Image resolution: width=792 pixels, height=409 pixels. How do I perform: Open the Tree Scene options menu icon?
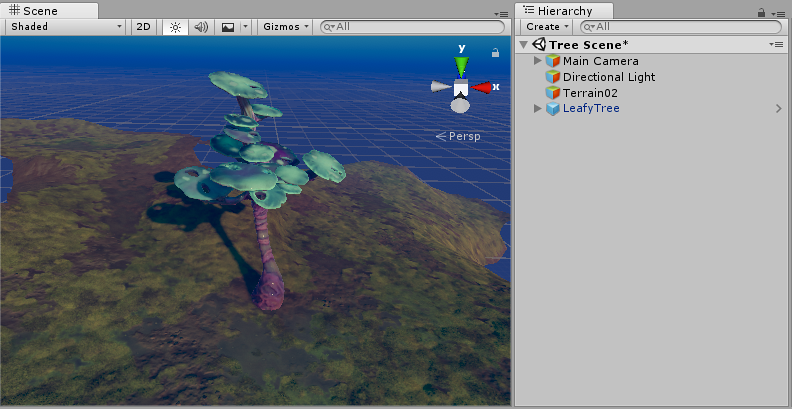pyautogui.click(x=776, y=45)
